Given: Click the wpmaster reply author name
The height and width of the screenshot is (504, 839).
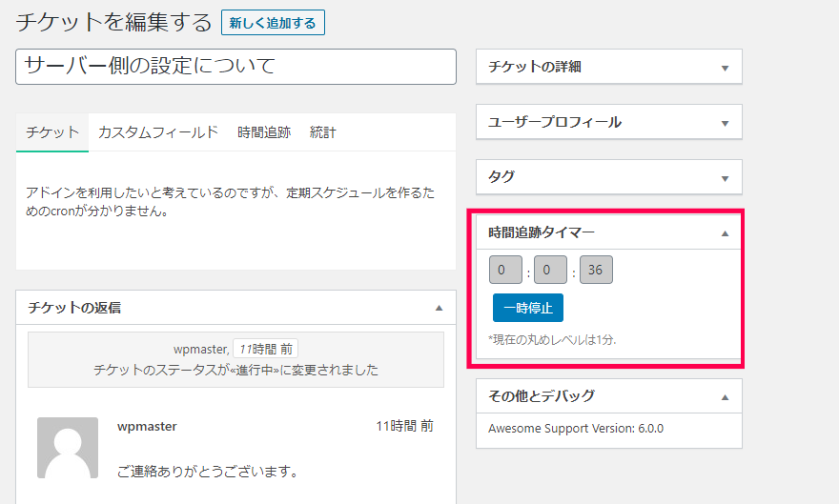Looking at the screenshot, I should [x=147, y=427].
